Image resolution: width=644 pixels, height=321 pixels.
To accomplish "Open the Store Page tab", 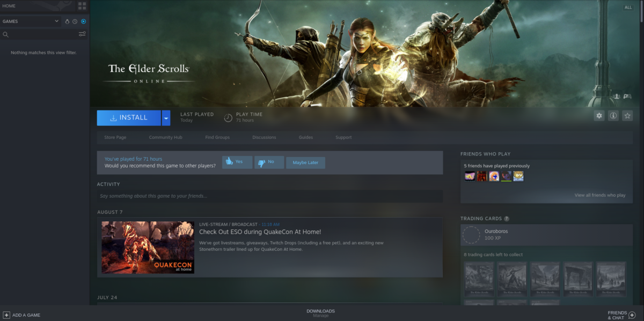I will click(x=115, y=137).
